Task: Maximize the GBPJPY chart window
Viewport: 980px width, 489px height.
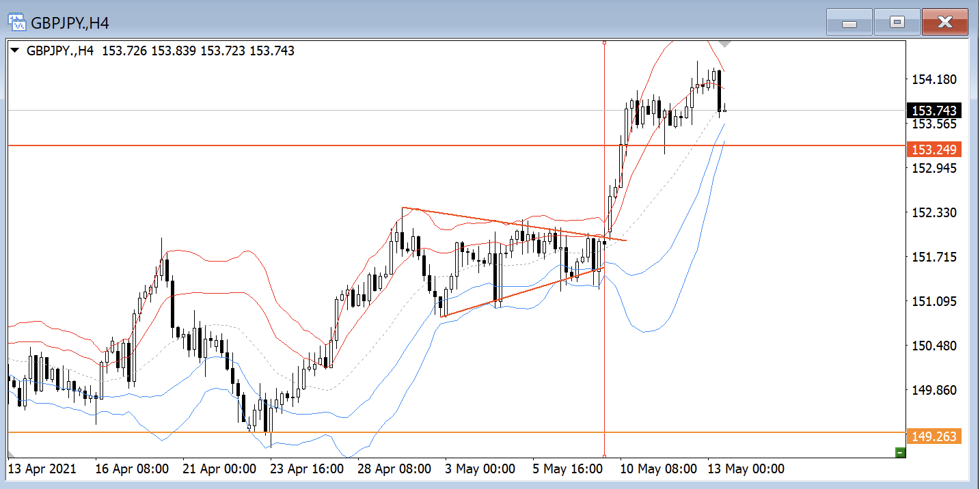Action: [x=897, y=23]
